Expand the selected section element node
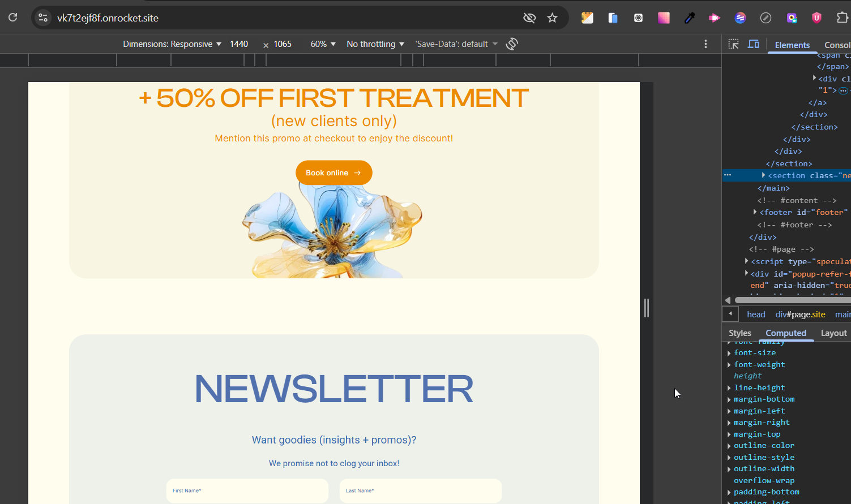This screenshot has width=851, height=504. click(763, 175)
